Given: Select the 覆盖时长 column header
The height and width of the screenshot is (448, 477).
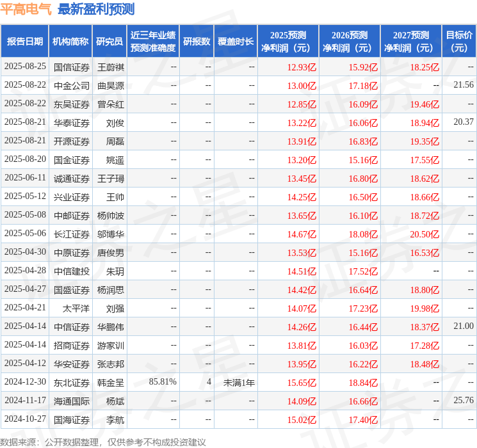Looking at the screenshot, I should (x=236, y=42).
